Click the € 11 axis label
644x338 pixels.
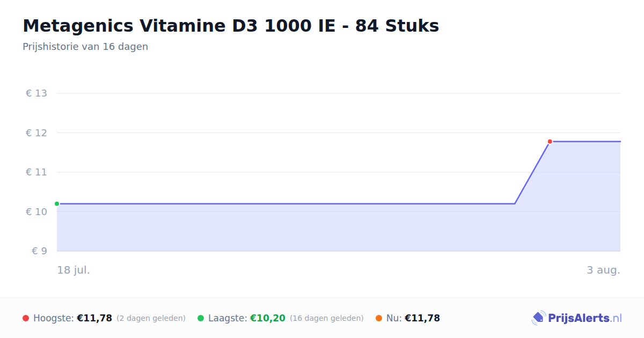[36, 172]
